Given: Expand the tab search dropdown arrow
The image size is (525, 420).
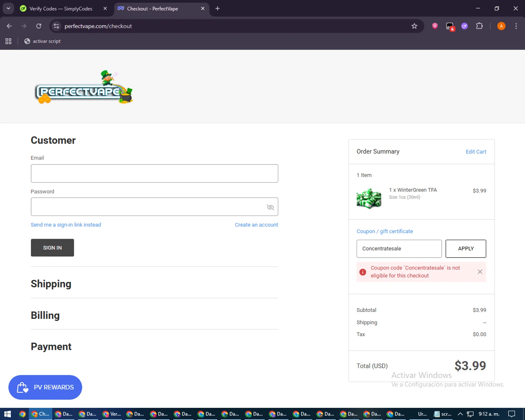Looking at the screenshot, I should (x=8, y=8).
